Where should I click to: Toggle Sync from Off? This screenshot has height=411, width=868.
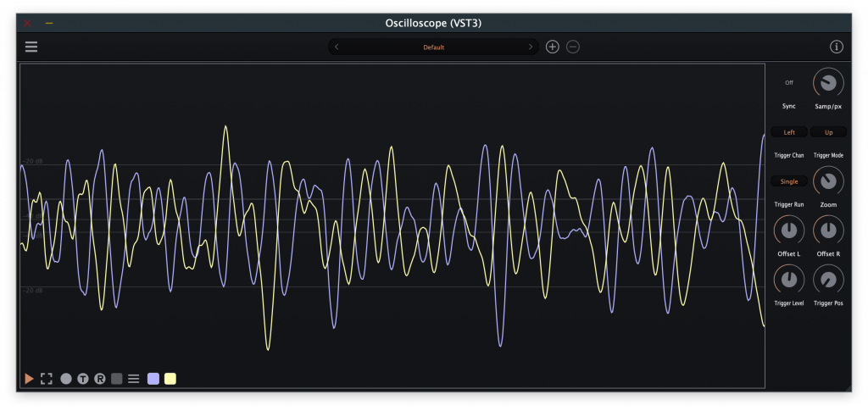tap(789, 83)
